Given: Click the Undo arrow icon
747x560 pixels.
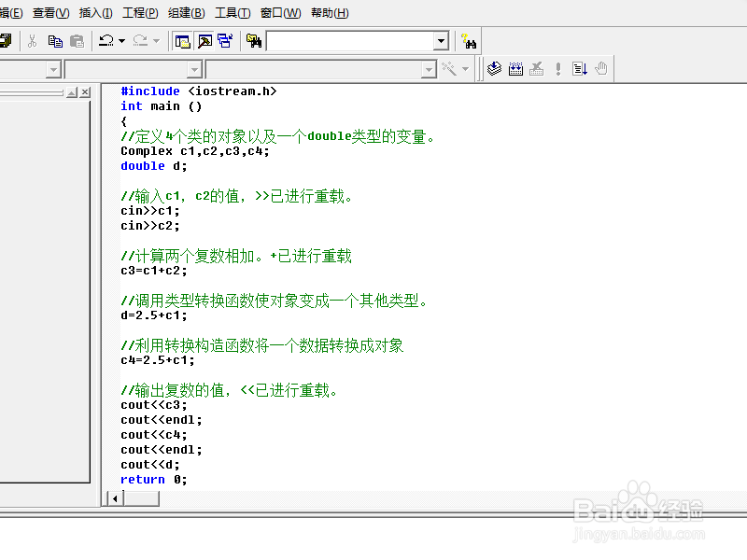Looking at the screenshot, I should tap(106, 41).
